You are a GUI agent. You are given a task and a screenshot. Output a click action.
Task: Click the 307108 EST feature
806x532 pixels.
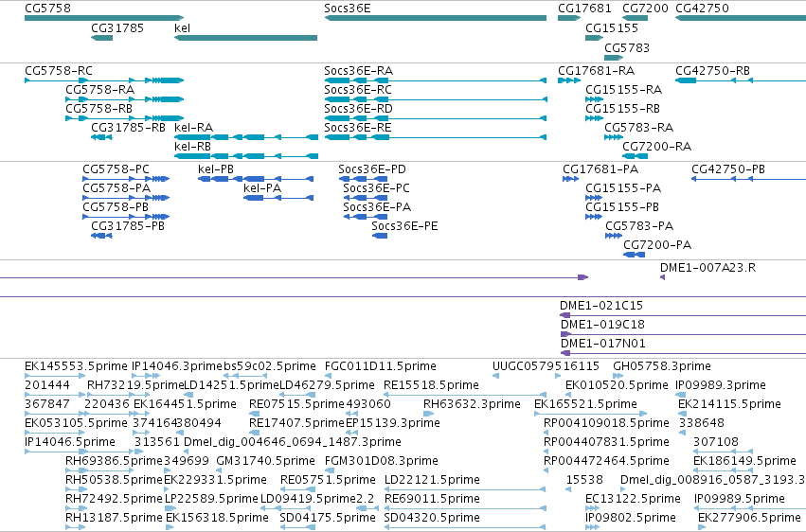coord(724,452)
